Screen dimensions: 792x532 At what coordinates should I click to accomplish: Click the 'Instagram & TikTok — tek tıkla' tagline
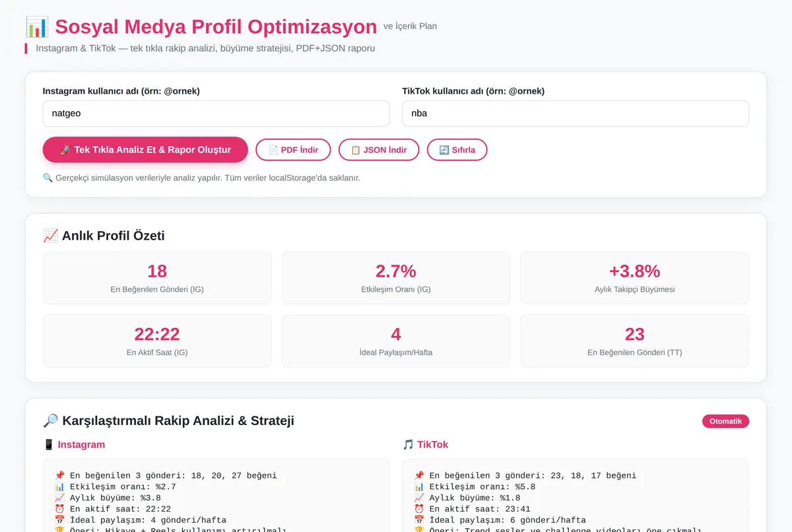point(205,48)
